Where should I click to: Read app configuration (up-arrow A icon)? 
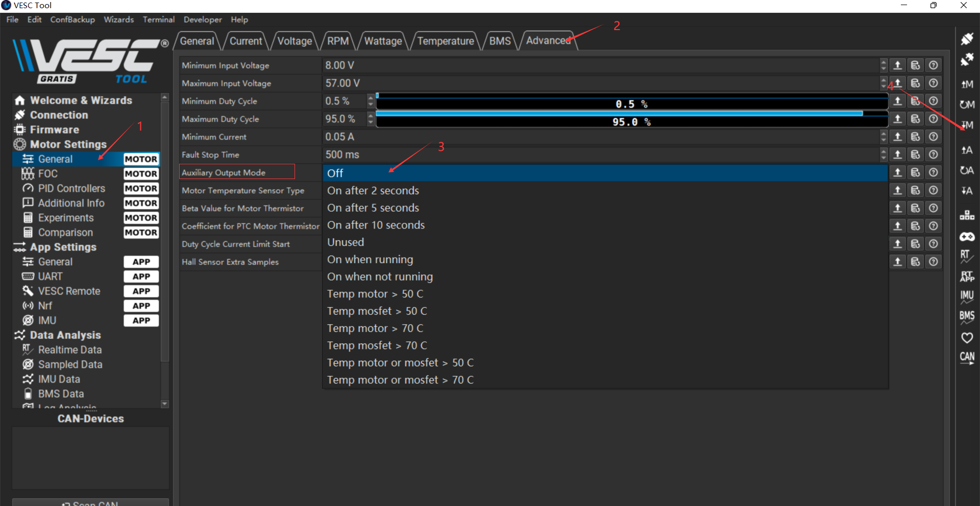967,150
